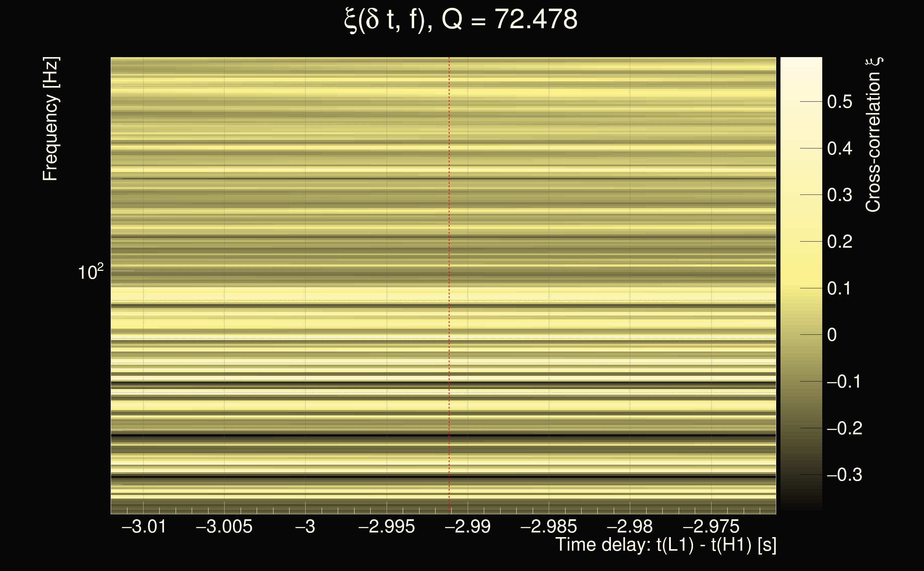Viewport: 924px width, 571px height.
Task: Click the −2.99 x-axis tick label
Action: 468,527
